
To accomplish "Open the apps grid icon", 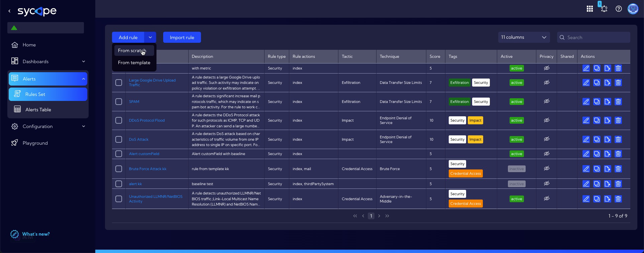I will tap(590, 9).
